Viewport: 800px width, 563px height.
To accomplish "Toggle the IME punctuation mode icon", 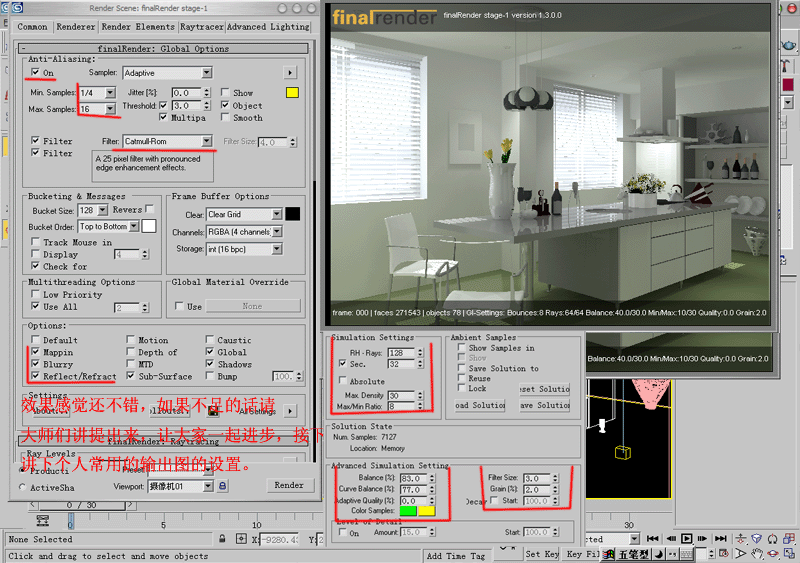I will [x=672, y=554].
